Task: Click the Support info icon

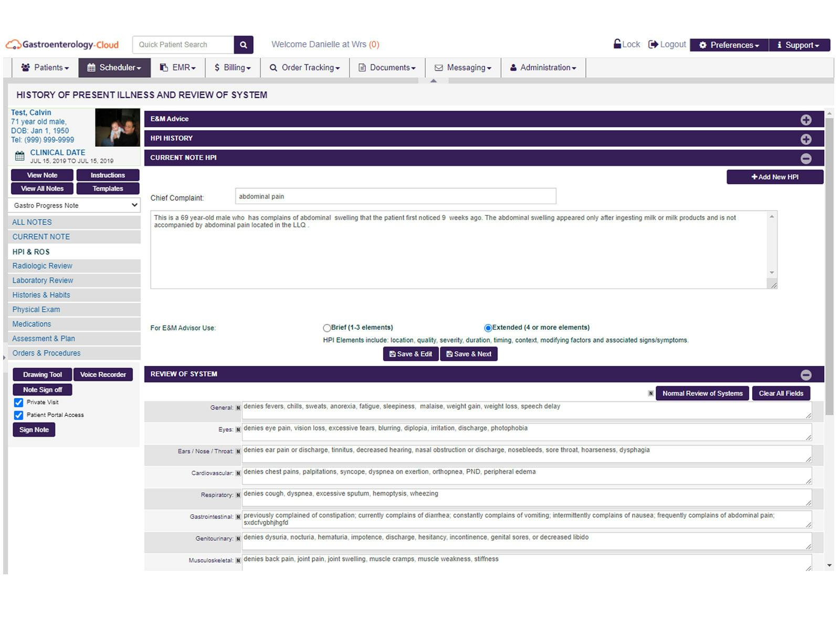Action: (x=780, y=45)
